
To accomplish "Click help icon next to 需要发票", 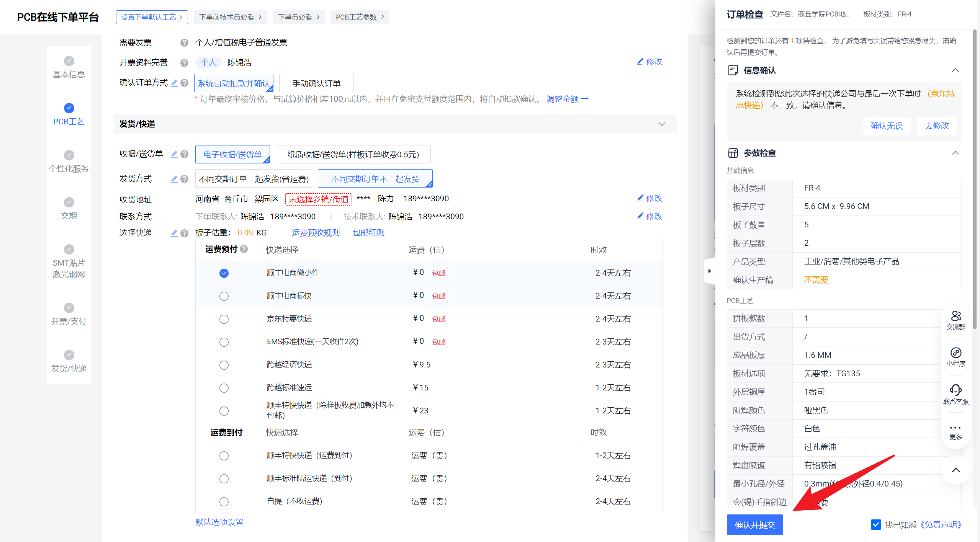I will 184,42.
